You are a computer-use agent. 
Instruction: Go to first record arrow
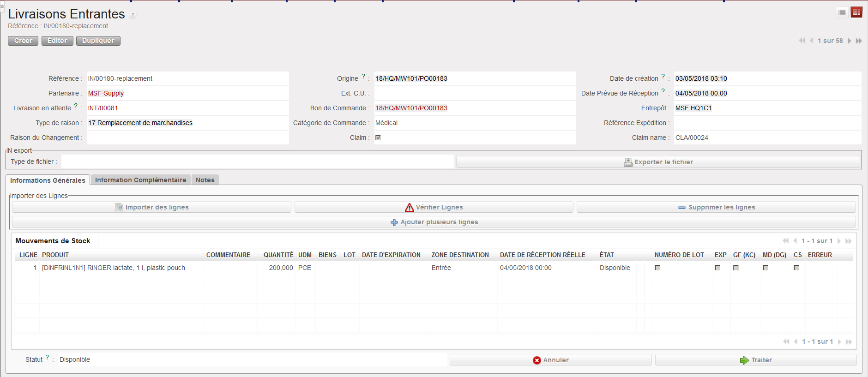[802, 41]
